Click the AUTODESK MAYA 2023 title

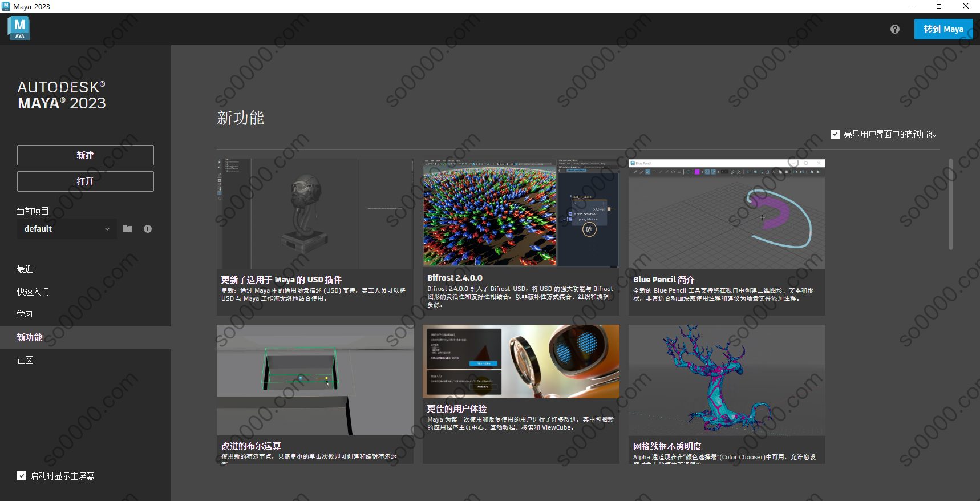click(62, 95)
